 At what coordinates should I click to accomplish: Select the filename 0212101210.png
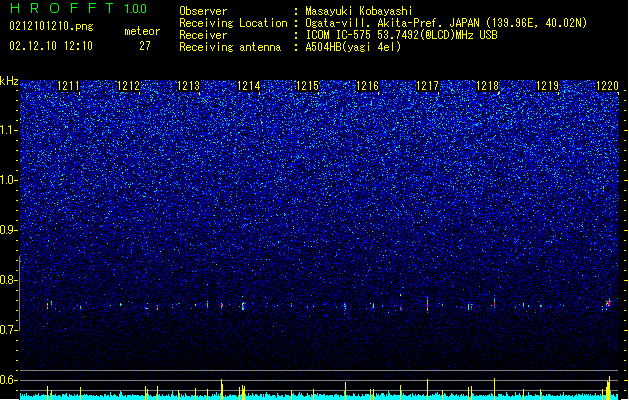click(51, 26)
